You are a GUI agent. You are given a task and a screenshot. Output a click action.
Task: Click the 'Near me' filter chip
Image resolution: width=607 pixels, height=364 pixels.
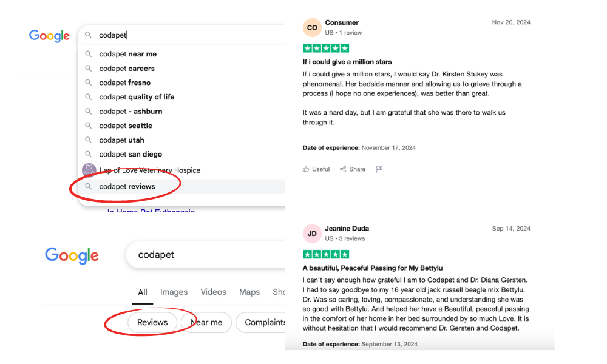pos(206,322)
